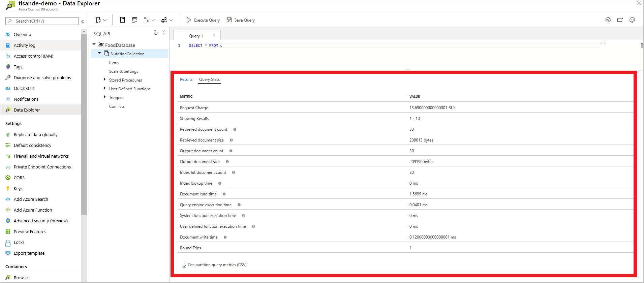This screenshot has height=283, width=644.
Task: Collapse the SQL API tree pane
Action: (x=164, y=33)
